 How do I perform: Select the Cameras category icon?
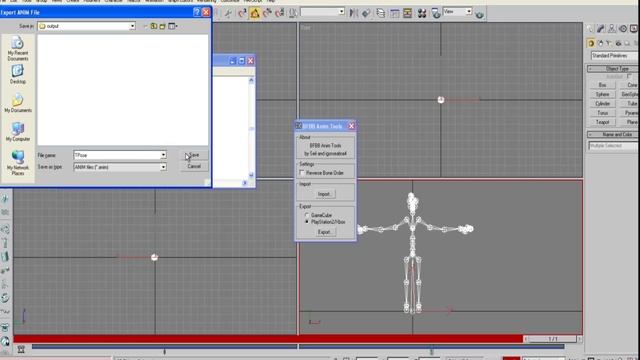(618, 43)
